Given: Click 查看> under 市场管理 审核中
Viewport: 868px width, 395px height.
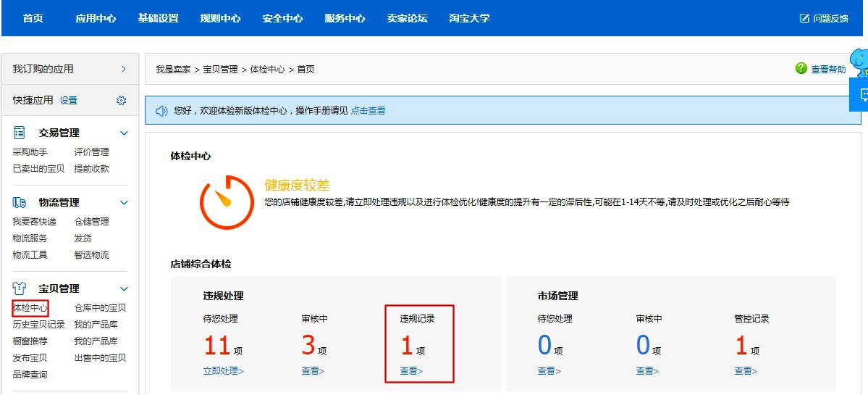Looking at the screenshot, I should click(x=647, y=371).
